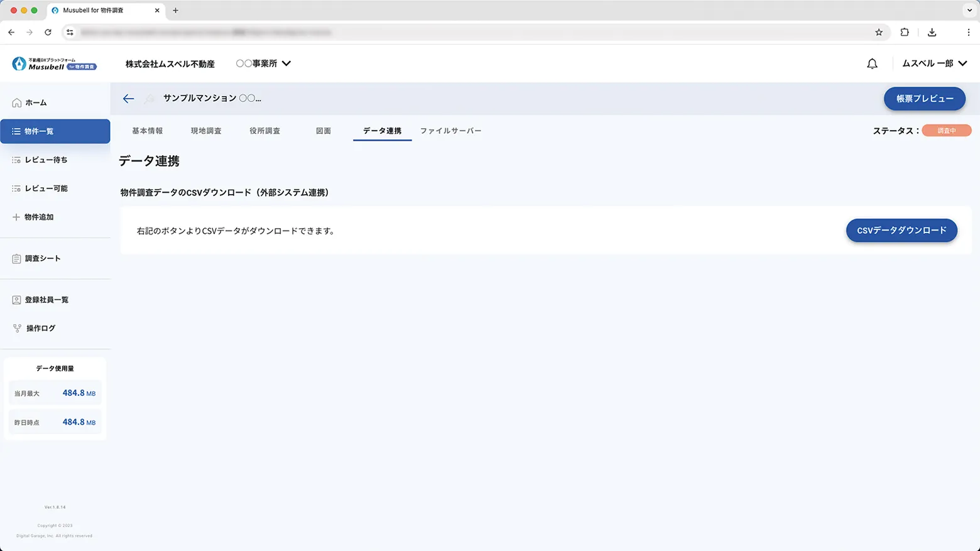980x551 pixels.
Task: Bookmark the page with the star icon
Action: click(879, 32)
